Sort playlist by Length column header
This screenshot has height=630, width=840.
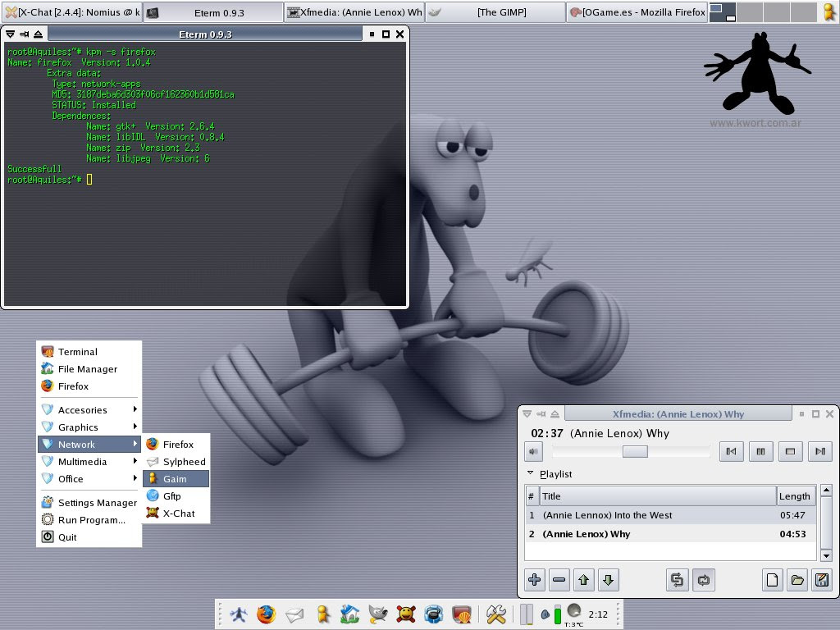click(796, 496)
